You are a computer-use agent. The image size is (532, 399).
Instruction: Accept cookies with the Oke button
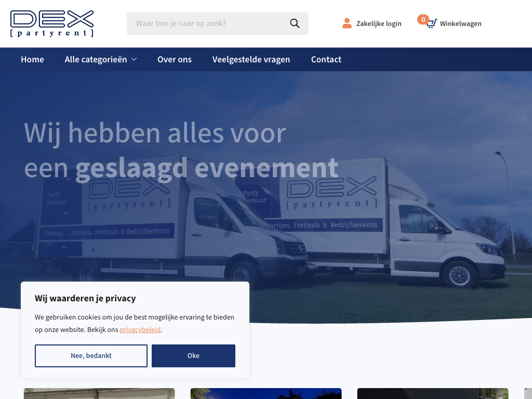[x=193, y=356]
